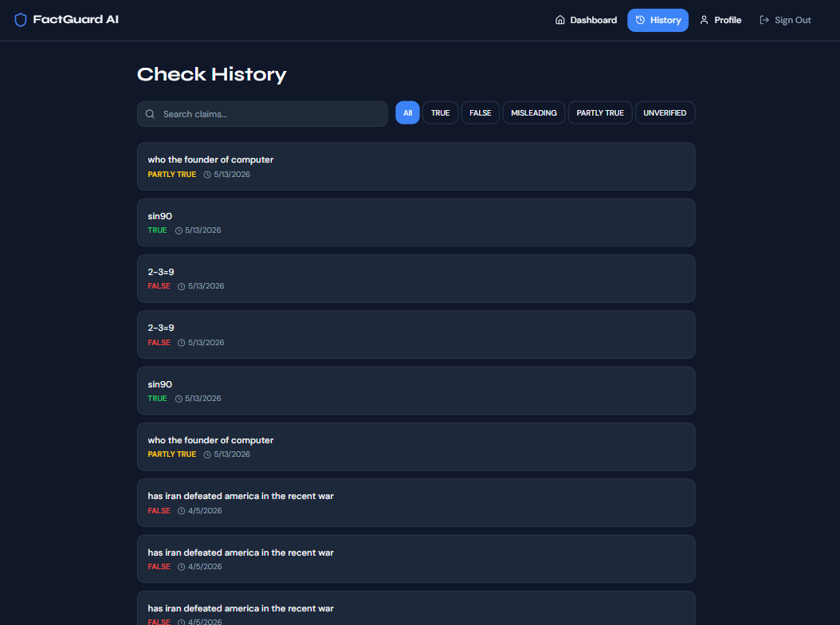Click clock icon on first 'who the founder of computer' card

click(207, 175)
